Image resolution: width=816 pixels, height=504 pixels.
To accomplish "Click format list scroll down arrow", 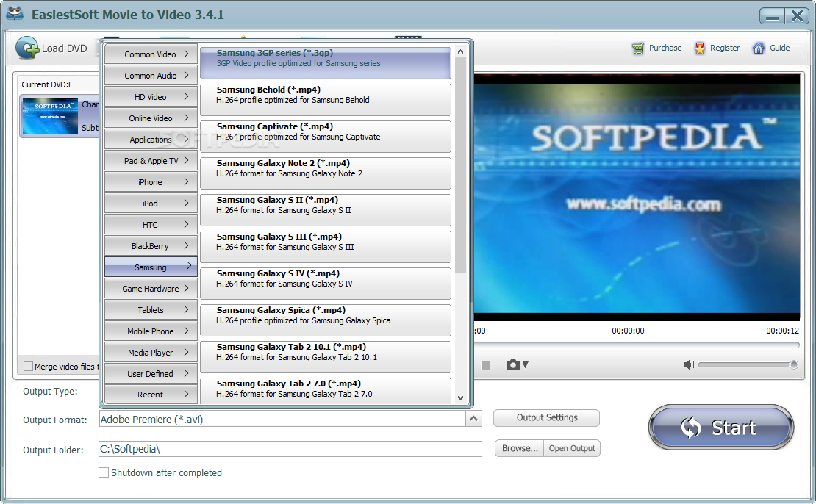I will 460,398.
